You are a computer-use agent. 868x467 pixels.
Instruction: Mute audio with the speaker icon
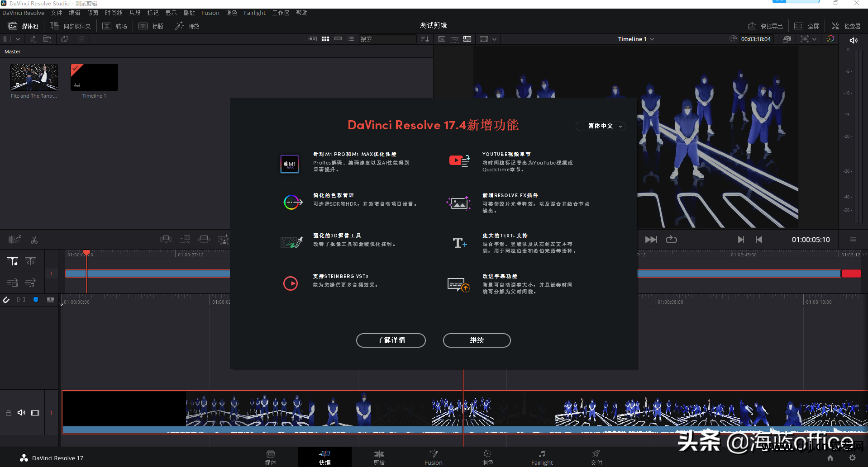854,40
